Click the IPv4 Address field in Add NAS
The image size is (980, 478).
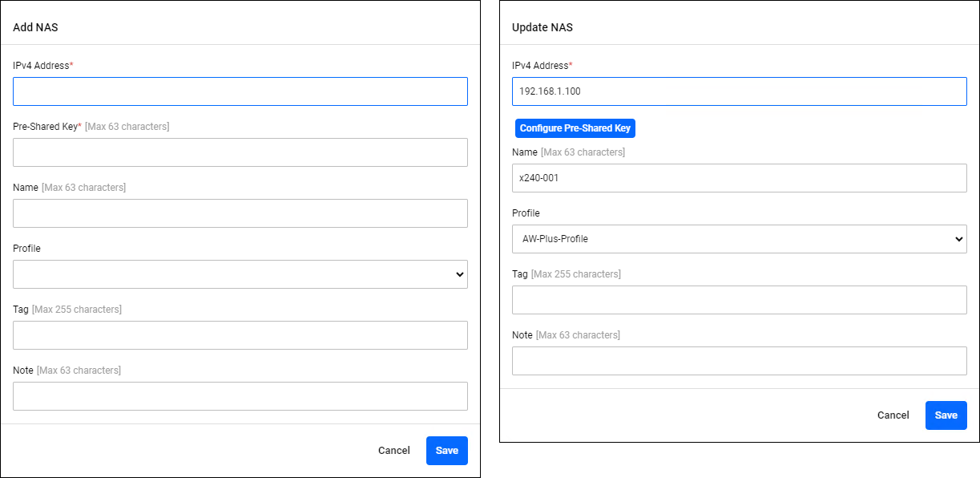point(240,91)
